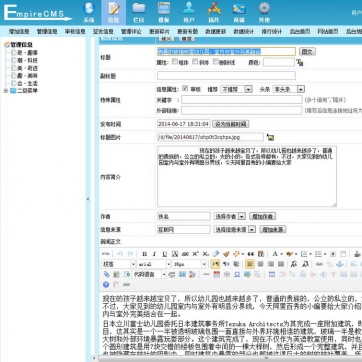Insert special character Omega icon
This screenshot has width=362, height=362.
tap(237, 275)
